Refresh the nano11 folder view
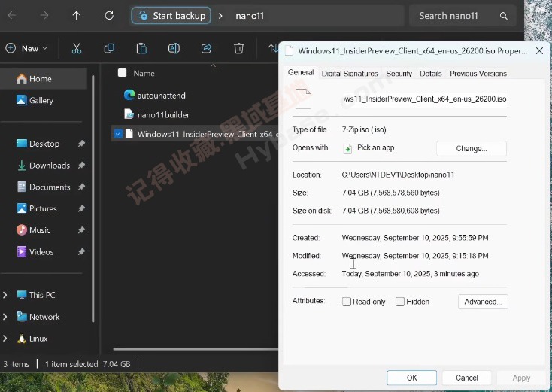Screen dimensions: 552x392 click(109, 16)
